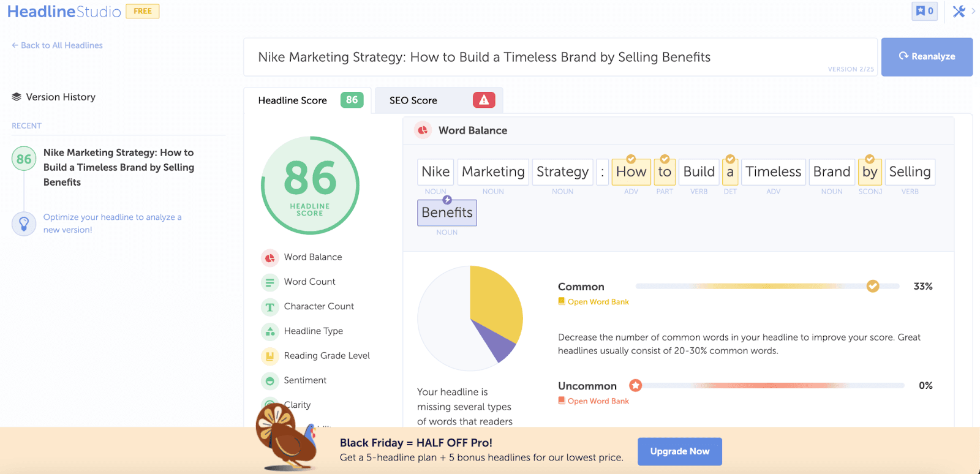
Task: Click the Black Friday HALF OFF Pro headline
Action: [x=416, y=443]
